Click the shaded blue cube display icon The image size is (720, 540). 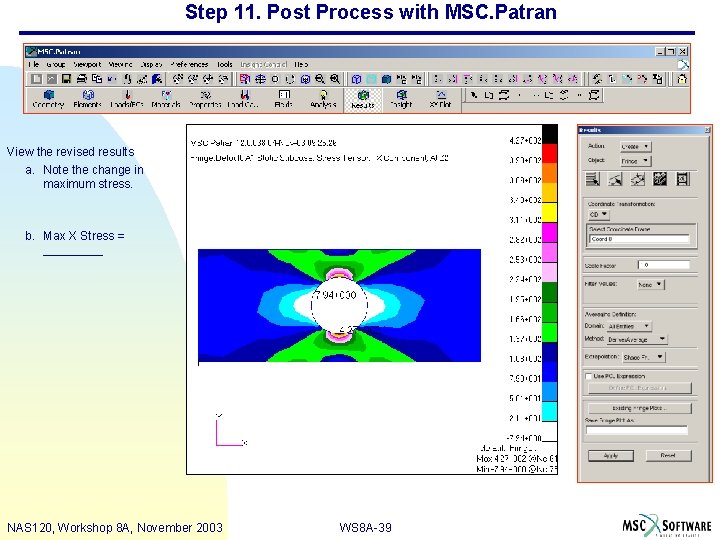(x=386, y=79)
